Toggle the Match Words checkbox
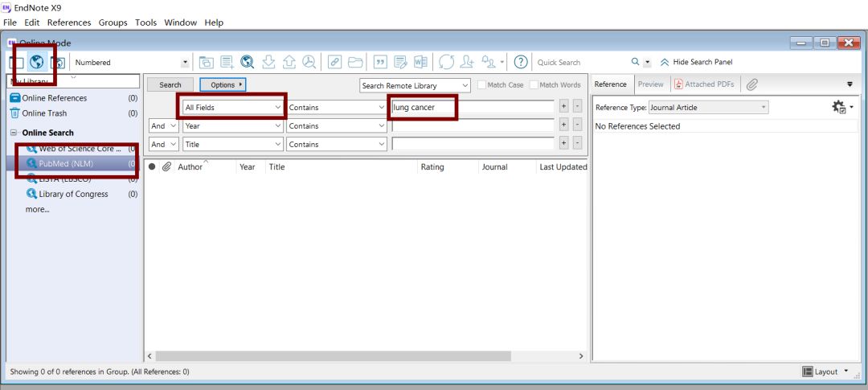 [x=534, y=84]
